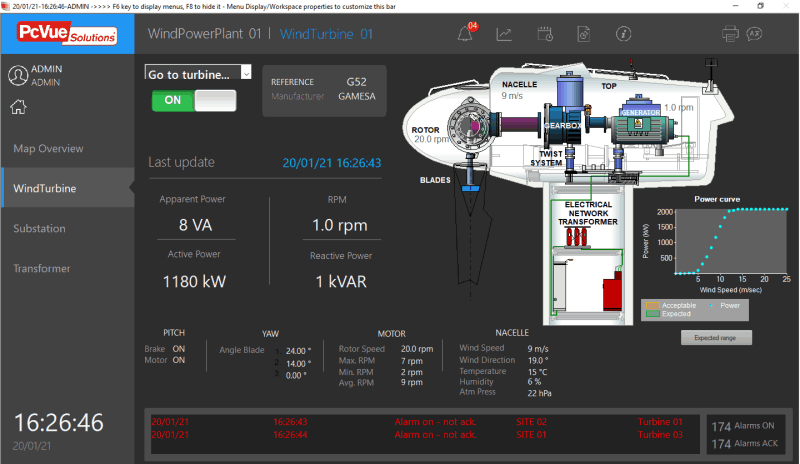Image resolution: width=800 pixels, height=464 pixels.
Task: Toggle the turbine ON switch
Action: pyautogui.click(x=194, y=100)
